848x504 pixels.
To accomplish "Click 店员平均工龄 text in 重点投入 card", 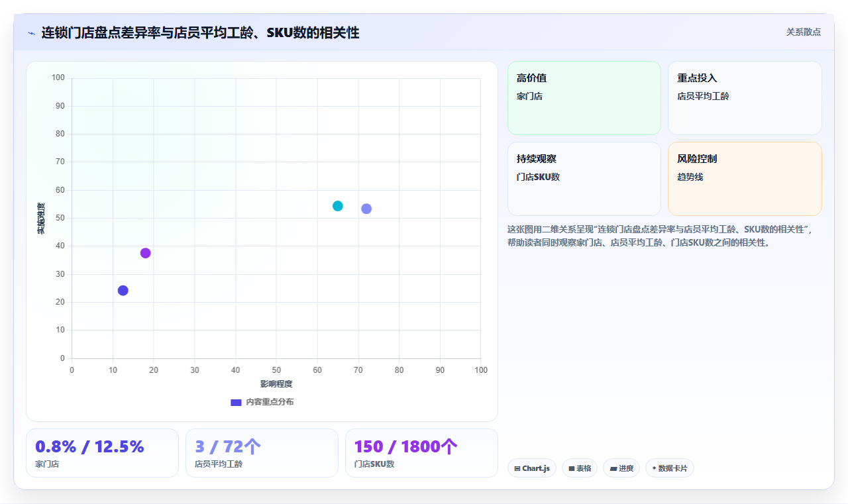I will [x=703, y=96].
